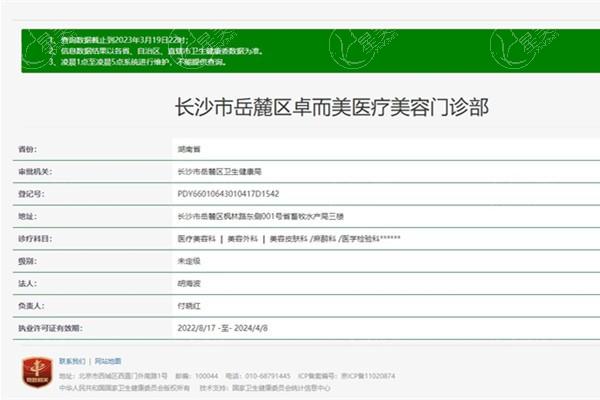Select the level value 未定级
Viewport: 600px width, 400px height.
tap(189, 261)
